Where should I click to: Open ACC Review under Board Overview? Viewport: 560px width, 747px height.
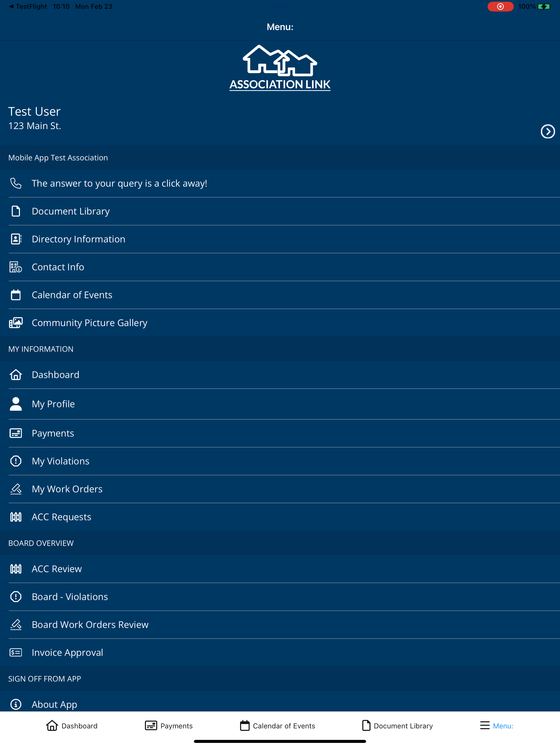coord(280,569)
